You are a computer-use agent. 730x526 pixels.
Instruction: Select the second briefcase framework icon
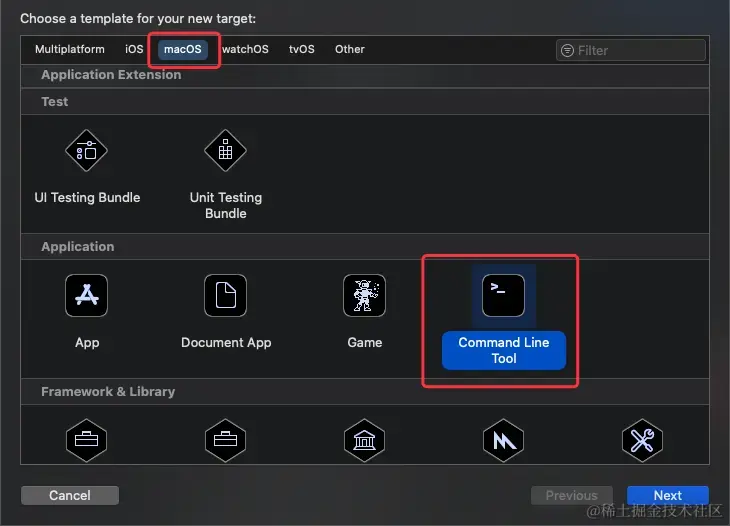tap(225, 440)
